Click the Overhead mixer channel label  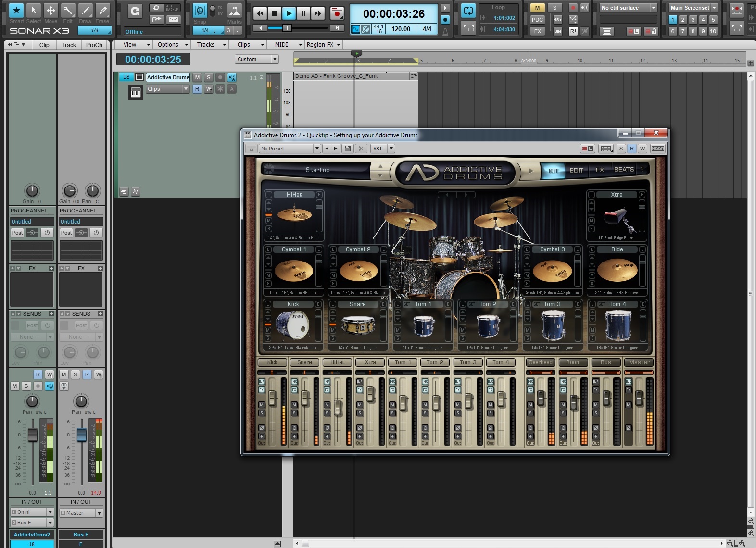coord(541,362)
